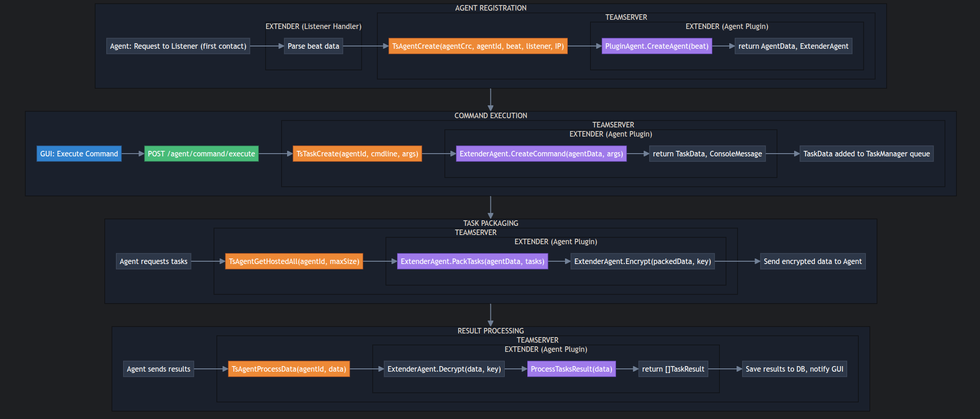
Task: Click the purple ExtenderAgent.PackTasks node
Action: click(473, 261)
